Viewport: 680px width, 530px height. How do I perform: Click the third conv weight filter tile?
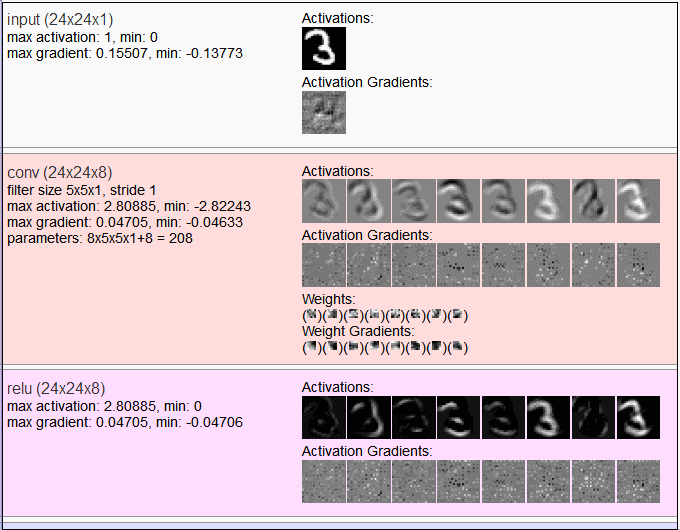(x=353, y=314)
